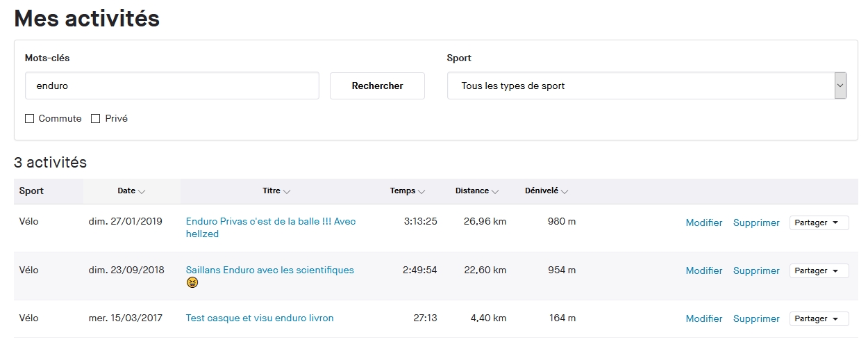Click Modifier for the Enduro Privas activity
The width and height of the screenshot is (868, 340).
[x=704, y=222]
